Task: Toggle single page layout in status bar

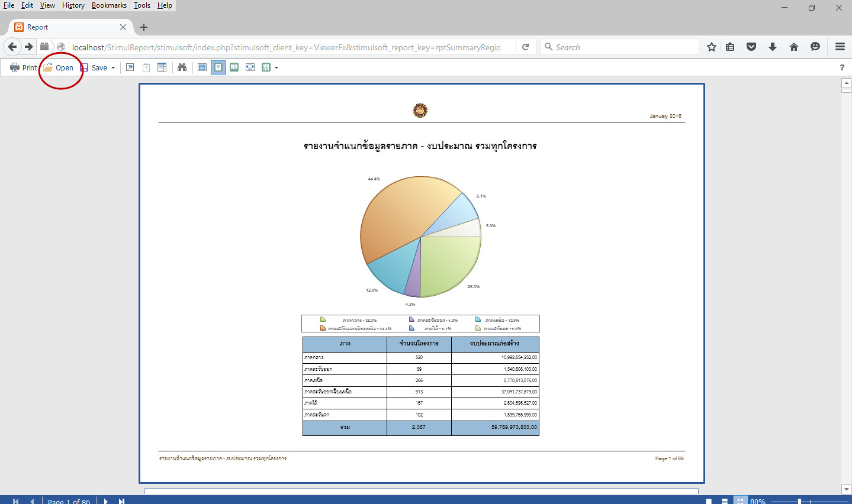Action: tap(709, 501)
